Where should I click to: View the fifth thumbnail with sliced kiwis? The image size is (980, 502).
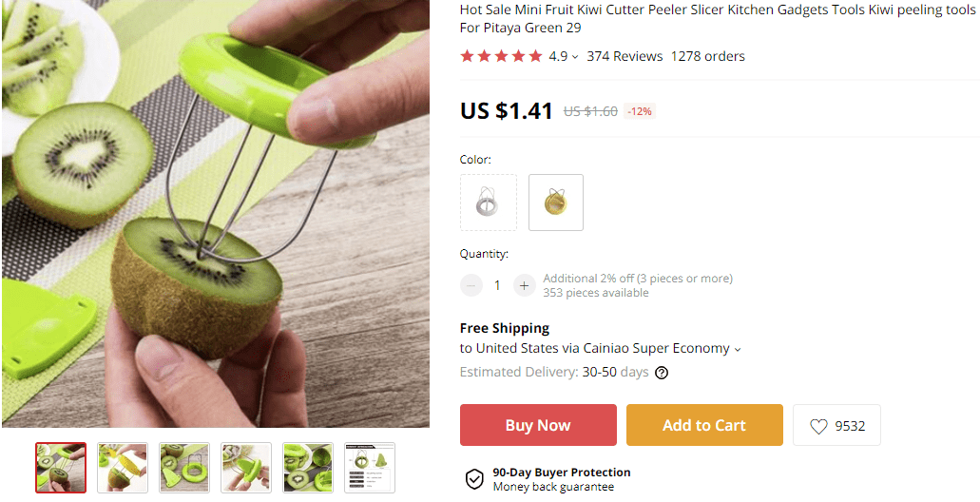308,468
